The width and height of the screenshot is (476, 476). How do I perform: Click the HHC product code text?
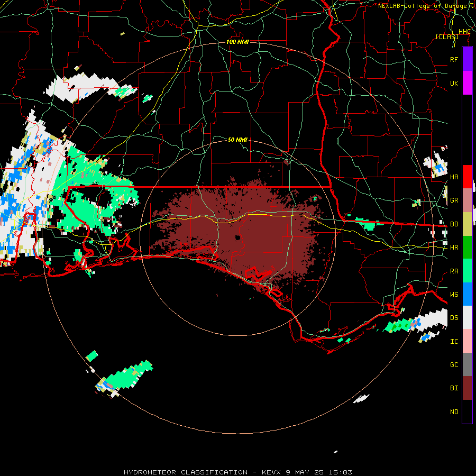[x=464, y=32]
